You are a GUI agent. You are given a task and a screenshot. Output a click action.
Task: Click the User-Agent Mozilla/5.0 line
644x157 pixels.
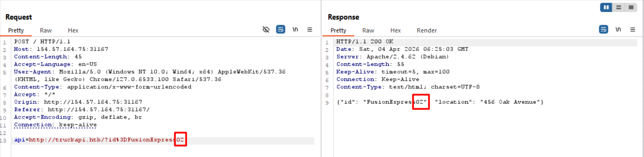(150, 72)
